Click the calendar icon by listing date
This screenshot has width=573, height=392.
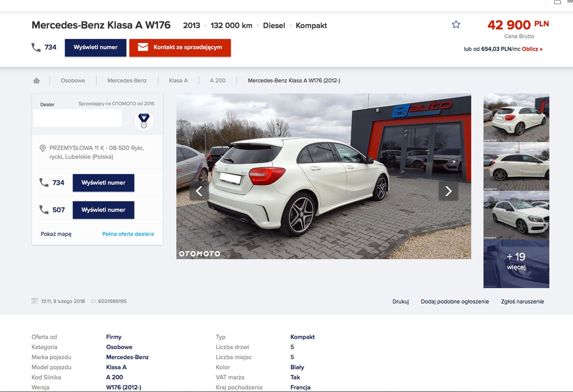[x=34, y=301]
